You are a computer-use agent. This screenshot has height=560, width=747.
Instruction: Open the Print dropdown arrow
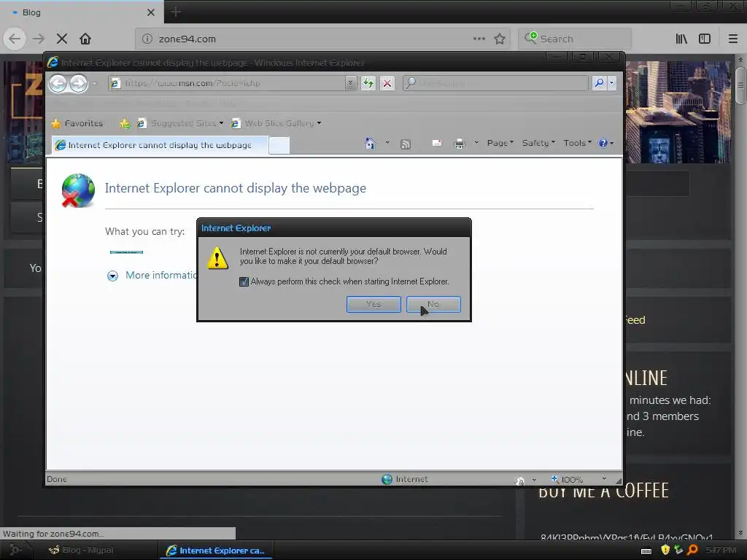476,143
